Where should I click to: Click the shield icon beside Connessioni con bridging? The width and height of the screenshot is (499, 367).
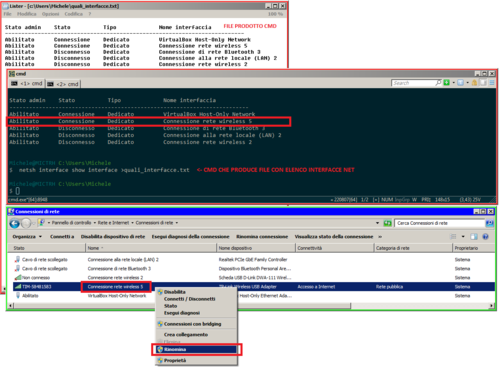pos(160,324)
